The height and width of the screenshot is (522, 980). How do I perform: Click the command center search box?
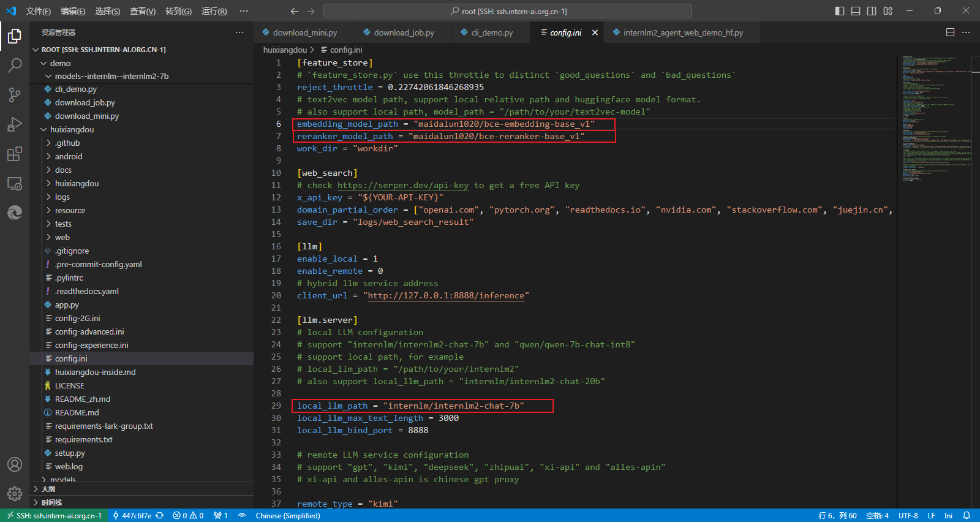pyautogui.click(x=508, y=11)
